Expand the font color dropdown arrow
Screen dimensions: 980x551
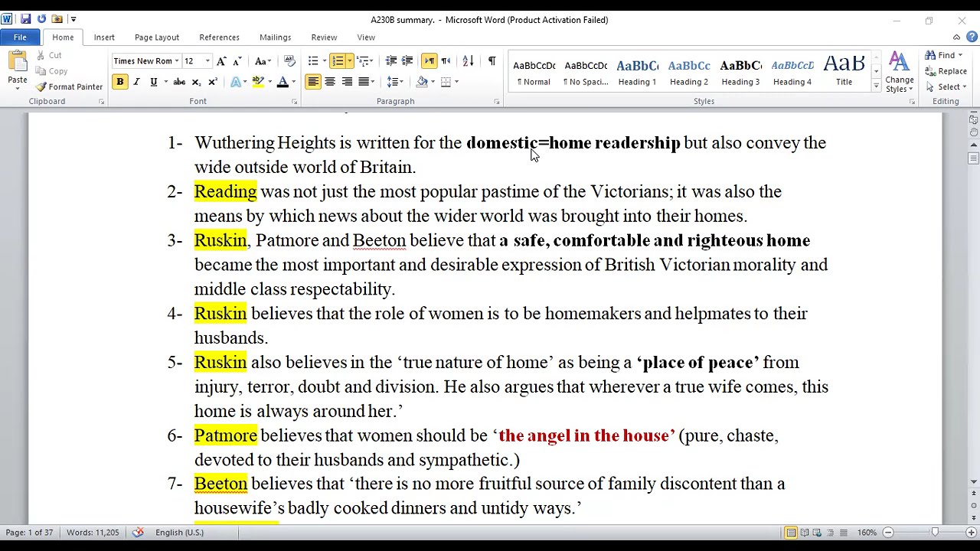294,82
